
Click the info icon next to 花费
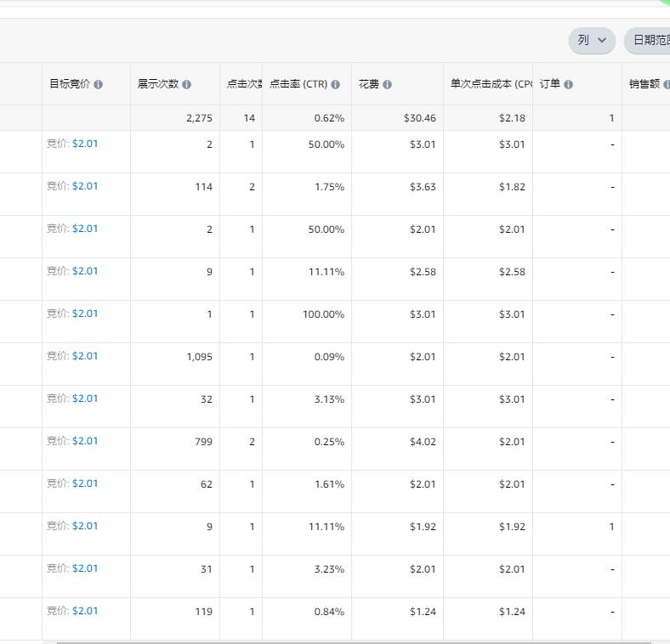387,85
